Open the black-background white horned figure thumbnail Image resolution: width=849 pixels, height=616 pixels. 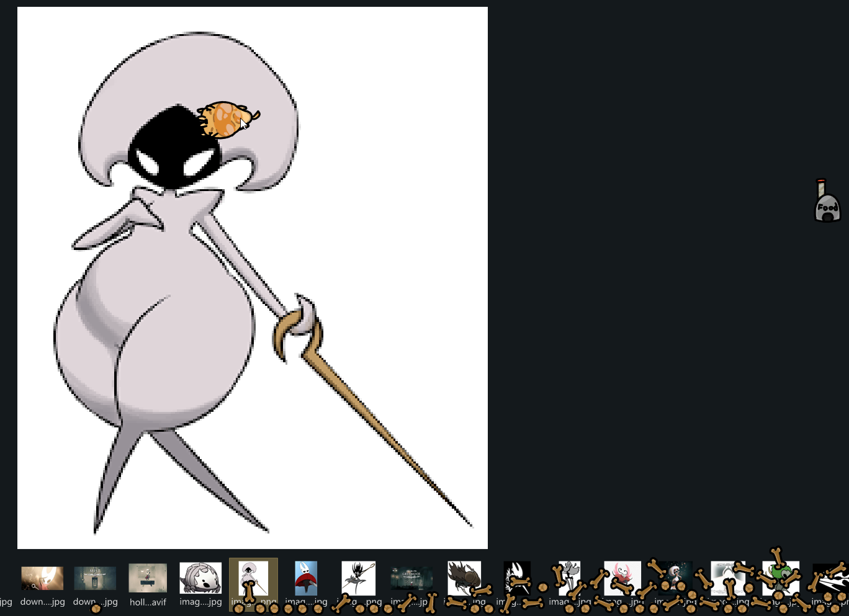(517, 578)
